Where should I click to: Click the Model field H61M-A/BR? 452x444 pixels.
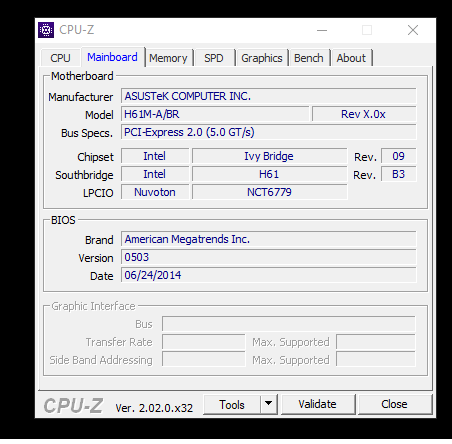pos(215,114)
